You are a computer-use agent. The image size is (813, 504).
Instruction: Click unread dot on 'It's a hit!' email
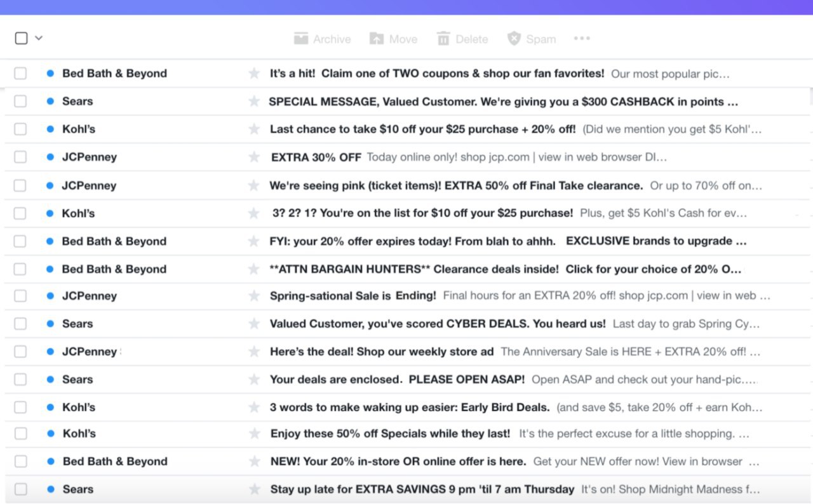(x=50, y=74)
